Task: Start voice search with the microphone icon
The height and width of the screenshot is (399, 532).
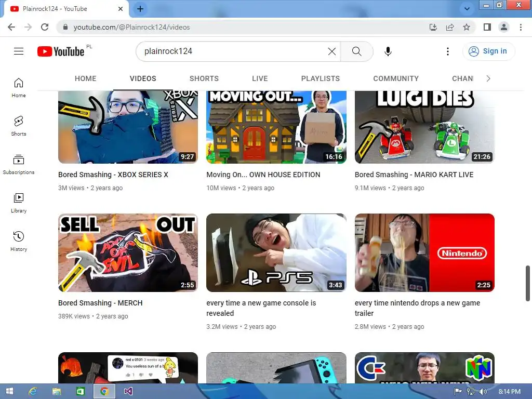Action: 388,51
